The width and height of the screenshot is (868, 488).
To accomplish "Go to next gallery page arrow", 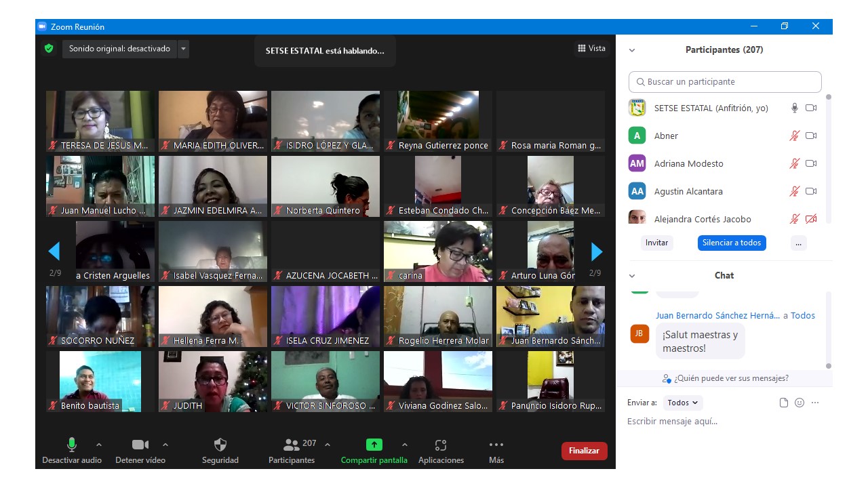I will 597,251.
